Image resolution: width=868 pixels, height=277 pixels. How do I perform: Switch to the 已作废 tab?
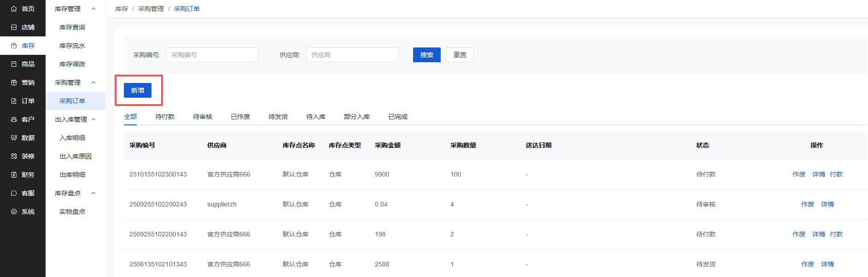click(240, 117)
